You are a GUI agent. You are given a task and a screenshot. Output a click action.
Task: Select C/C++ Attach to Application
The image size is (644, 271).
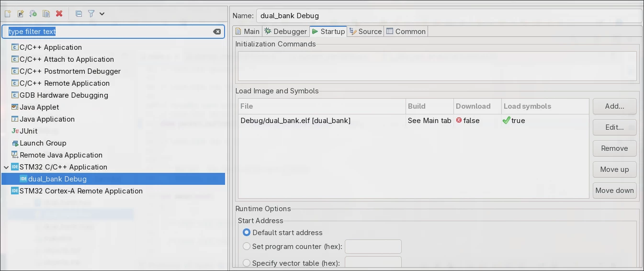(x=62, y=59)
